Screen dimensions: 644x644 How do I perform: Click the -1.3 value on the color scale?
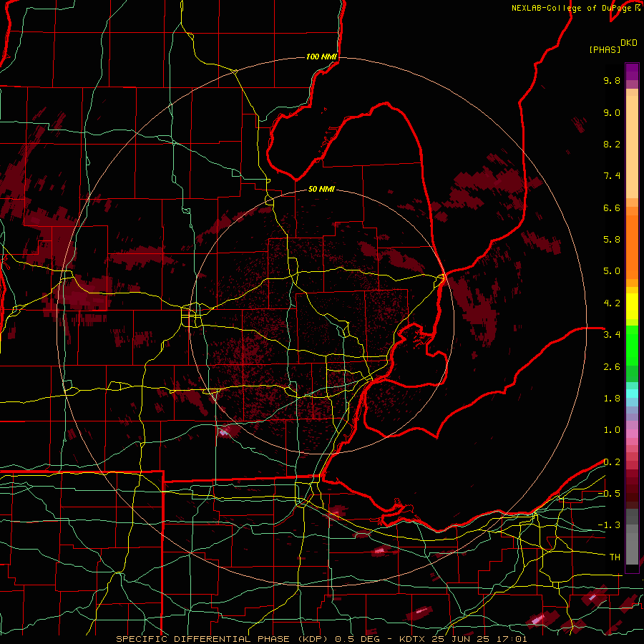[609, 525]
